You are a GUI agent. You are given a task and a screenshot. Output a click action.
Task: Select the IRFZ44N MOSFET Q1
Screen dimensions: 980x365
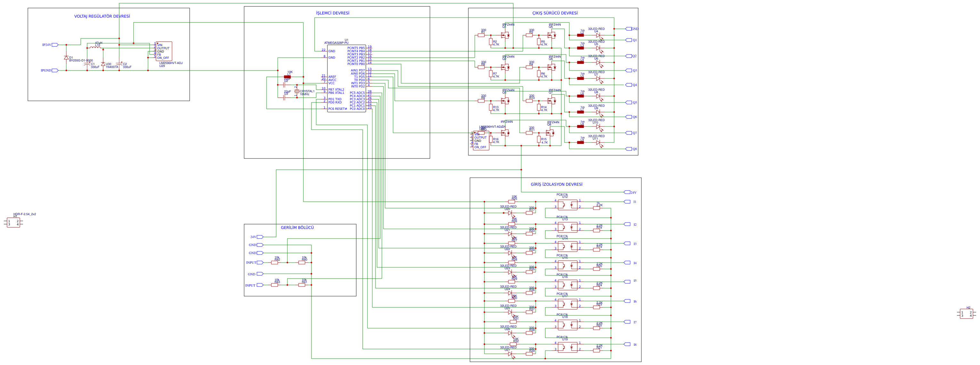(505, 35)
